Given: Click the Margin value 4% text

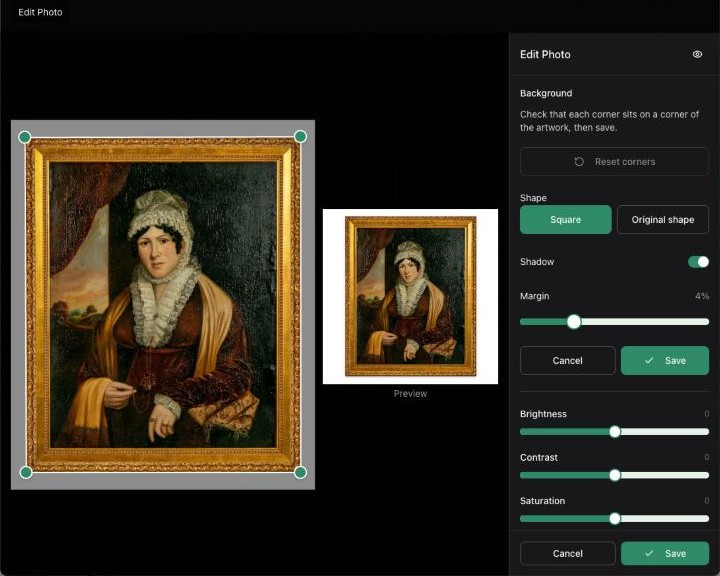Looking at the screenshot, I should point(702,296).
